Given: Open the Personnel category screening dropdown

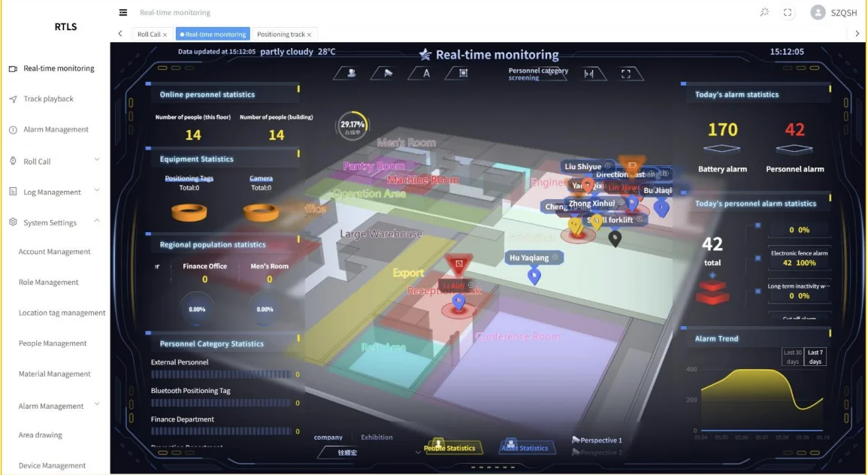Looking at the screenshot, I should [538, 74].
